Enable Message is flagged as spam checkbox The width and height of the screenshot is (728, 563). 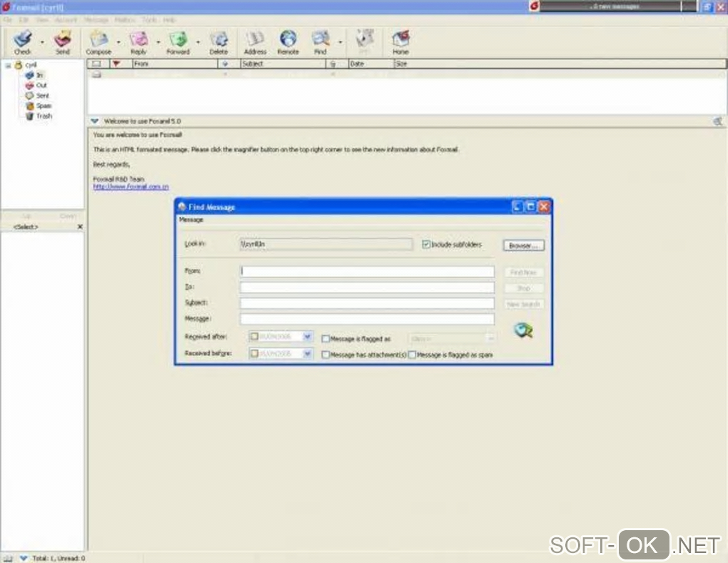(x=412, y=355)
